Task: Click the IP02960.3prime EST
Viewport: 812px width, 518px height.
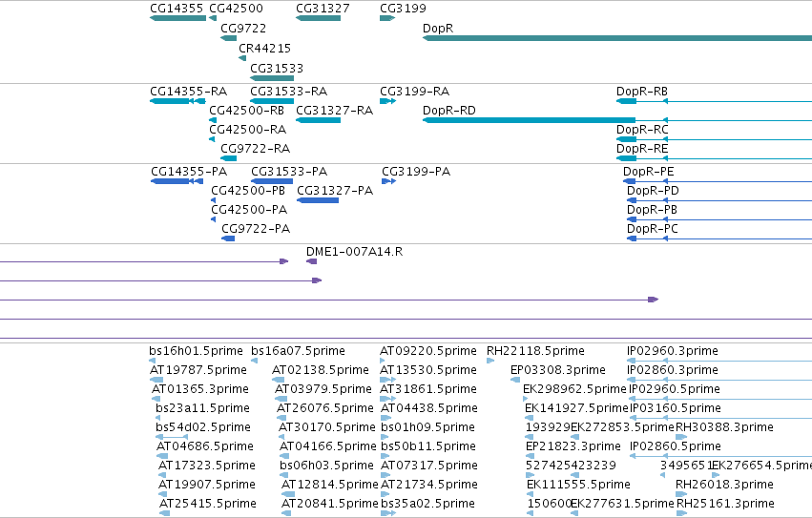Action: (x=719, y=361)
